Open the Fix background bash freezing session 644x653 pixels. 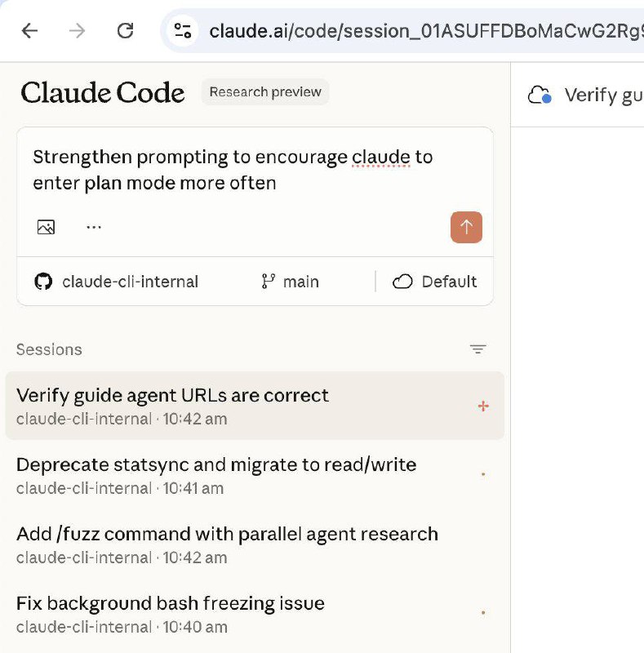click(171, 614)
